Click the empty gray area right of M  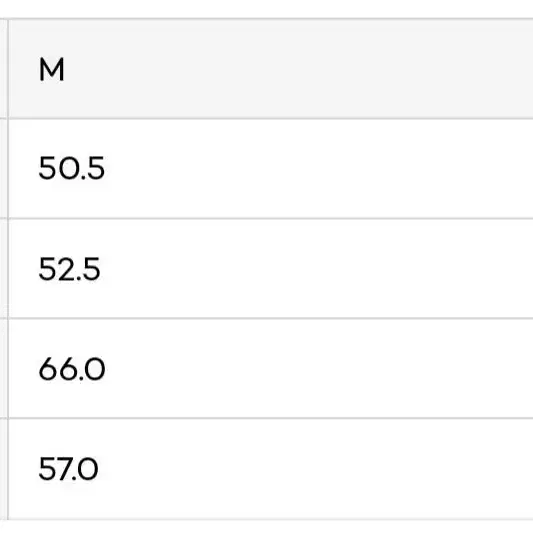(x=299, y=69)
